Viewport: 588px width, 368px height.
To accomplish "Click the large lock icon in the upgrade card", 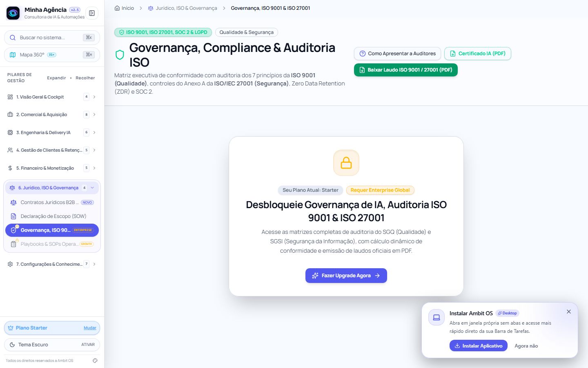I will pos(346,163).
